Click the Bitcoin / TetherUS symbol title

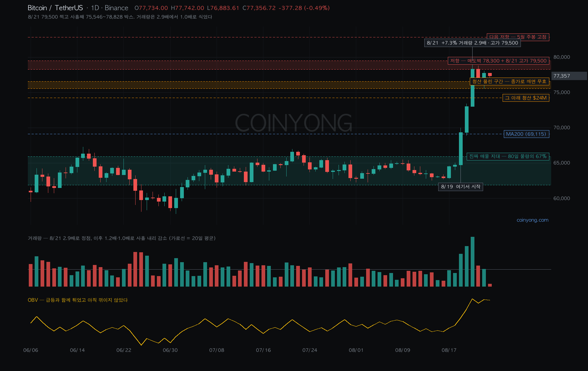[x=55, y=8]
